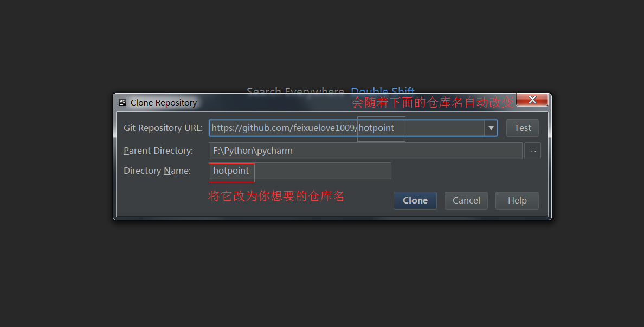The image size is (644, 327).
Task: Dismiss the dialog using Cancel
Action: pyautogui.click(x=466, y=200)
